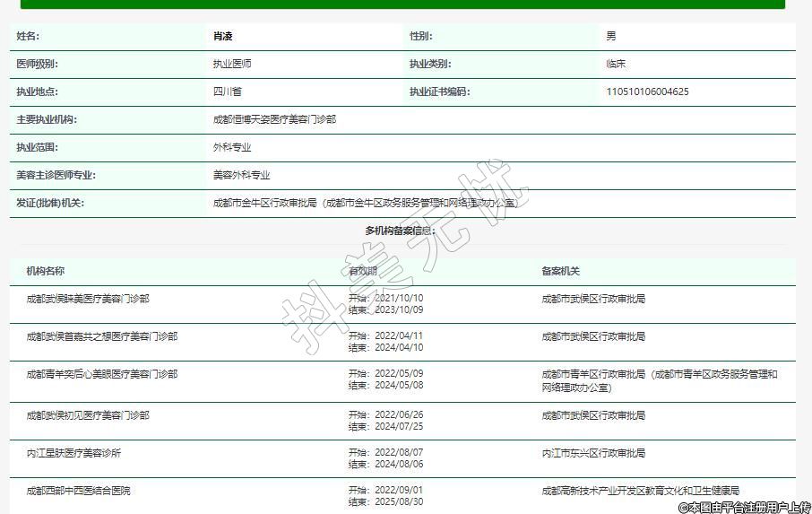
Task: Click the 备案机关 column header
Action: (x=560, y=271)
